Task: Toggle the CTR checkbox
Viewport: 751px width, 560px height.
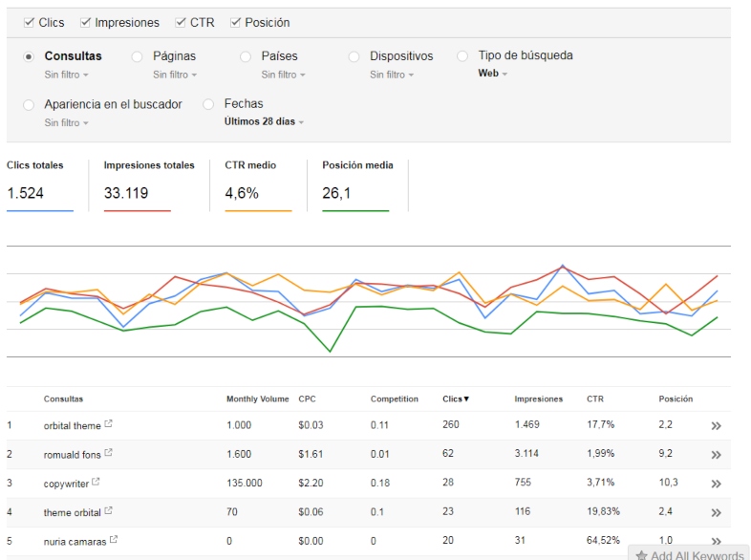Action: tap(181, 23)
